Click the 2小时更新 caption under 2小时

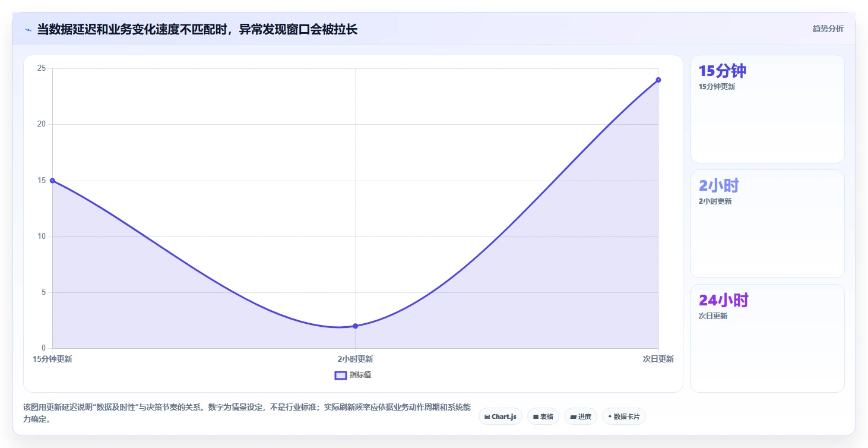click(x=715, y=201)
